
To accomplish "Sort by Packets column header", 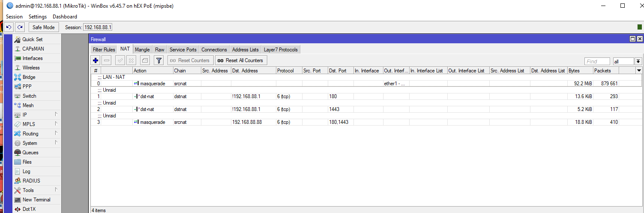I will click(x=606, y=71).
